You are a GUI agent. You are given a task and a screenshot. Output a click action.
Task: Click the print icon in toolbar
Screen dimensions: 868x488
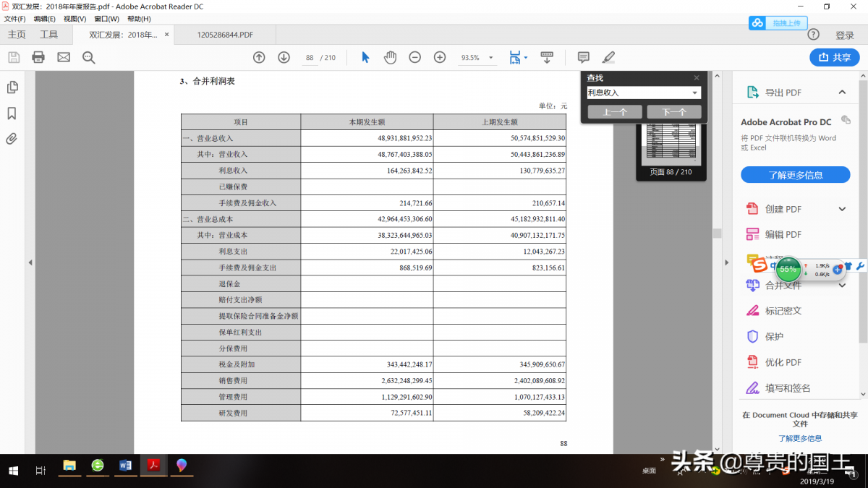(x=38, y=57)
